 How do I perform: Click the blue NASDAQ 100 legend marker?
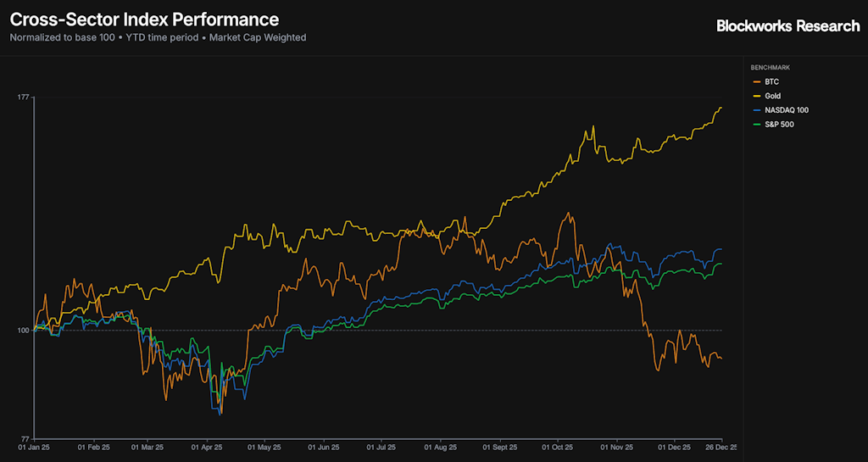point(756,110)
